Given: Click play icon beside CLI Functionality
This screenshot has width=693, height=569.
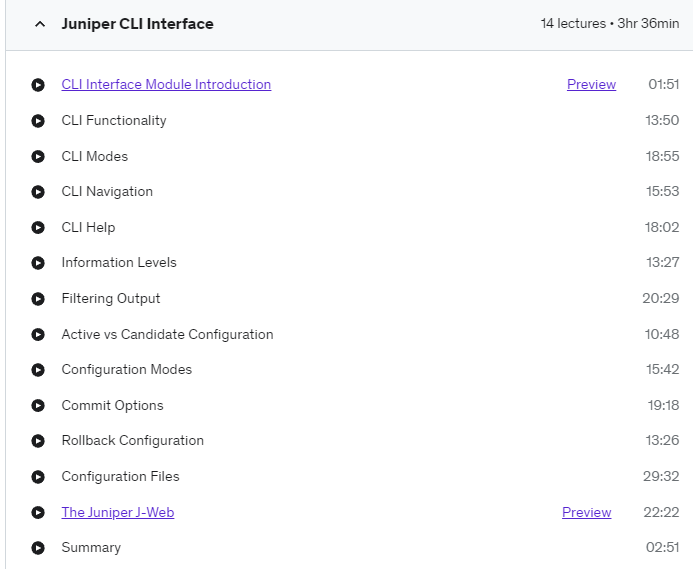Looking at the screenshot, I should (x=38, y=121).
